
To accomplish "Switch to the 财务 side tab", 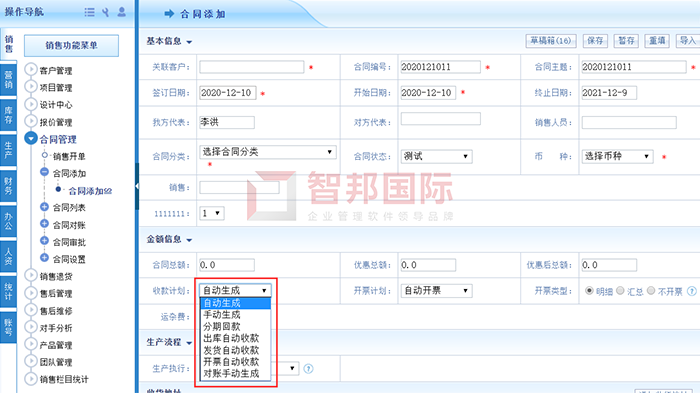I will click(8, 186).
